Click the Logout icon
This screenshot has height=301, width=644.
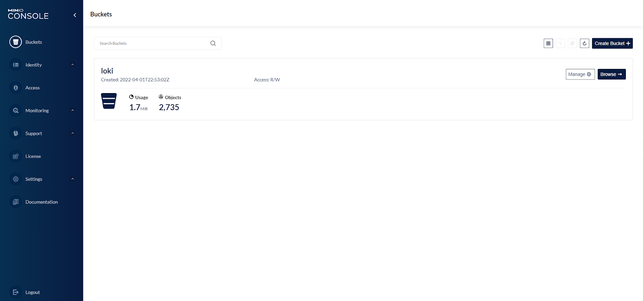click(16, 292)
